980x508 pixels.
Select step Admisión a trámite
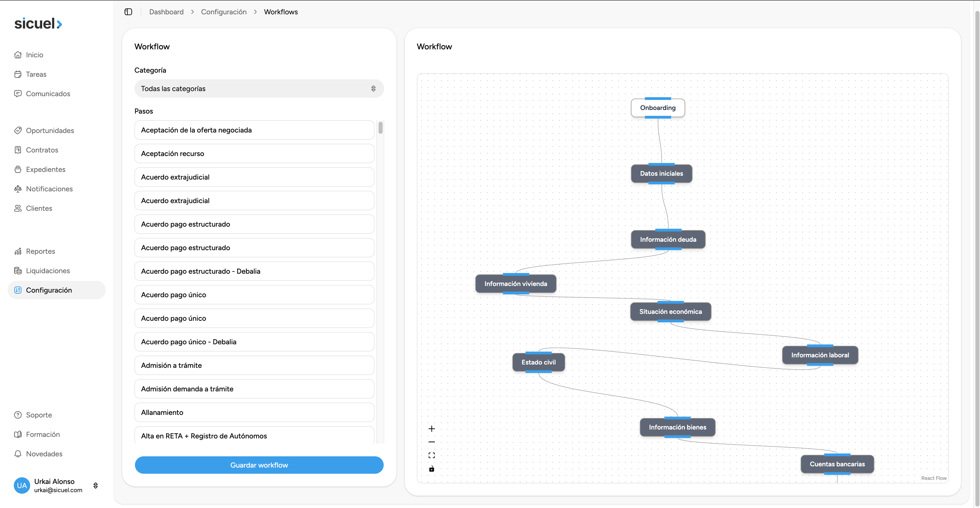point(254,366)
